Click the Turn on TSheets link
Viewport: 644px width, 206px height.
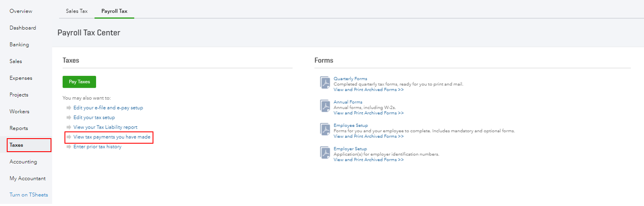[29, 195]
